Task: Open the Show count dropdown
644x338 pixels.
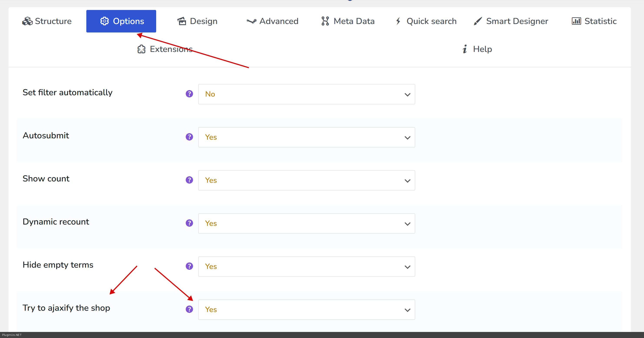Action: pyautogui.click(x=306, y=180)
